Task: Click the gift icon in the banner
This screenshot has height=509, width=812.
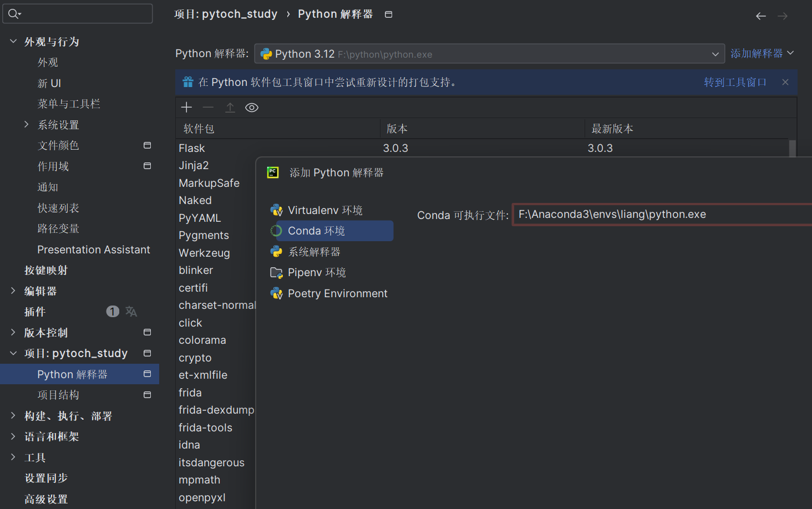Action: (188, 82)
